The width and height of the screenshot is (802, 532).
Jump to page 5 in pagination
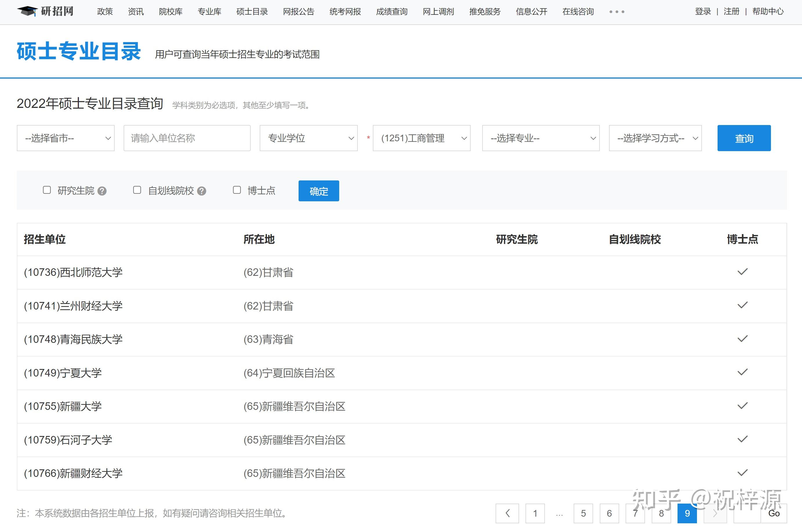[583, 513]
